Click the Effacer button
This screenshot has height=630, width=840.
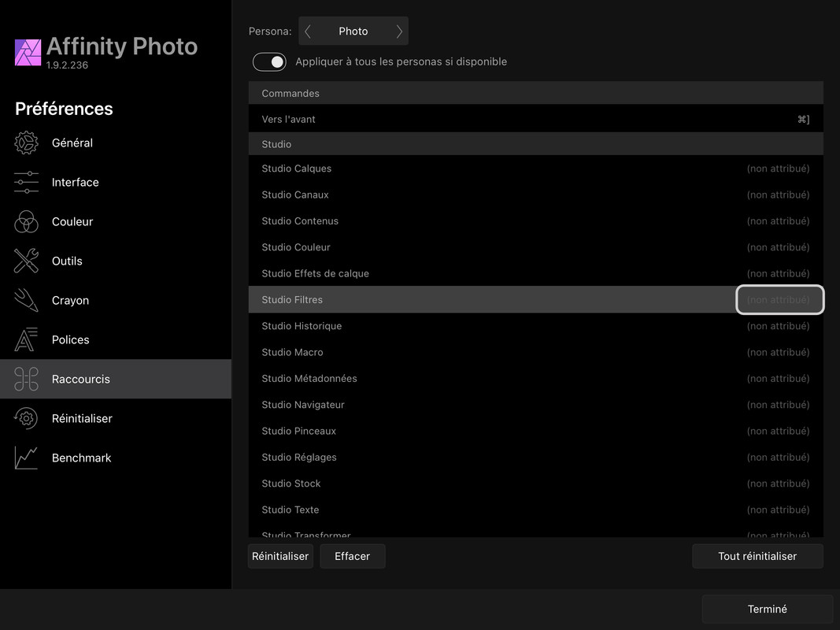pyautogui.click(x=353, y=557)
